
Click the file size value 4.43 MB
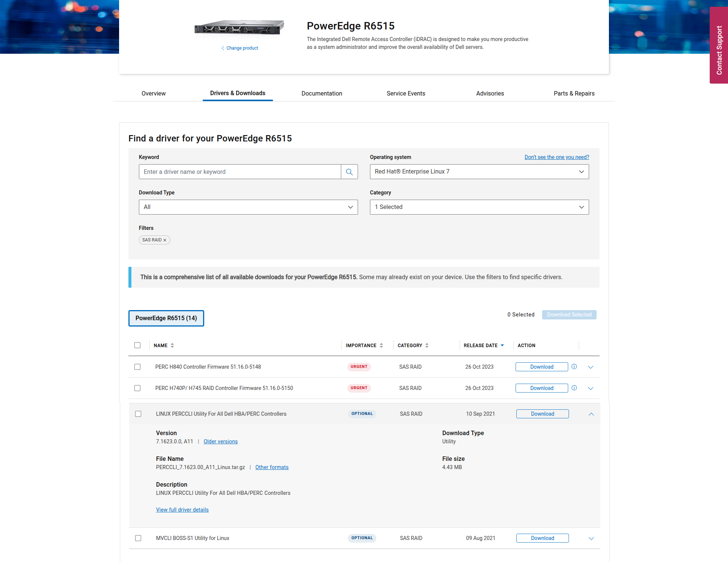[x=452, y=467]
